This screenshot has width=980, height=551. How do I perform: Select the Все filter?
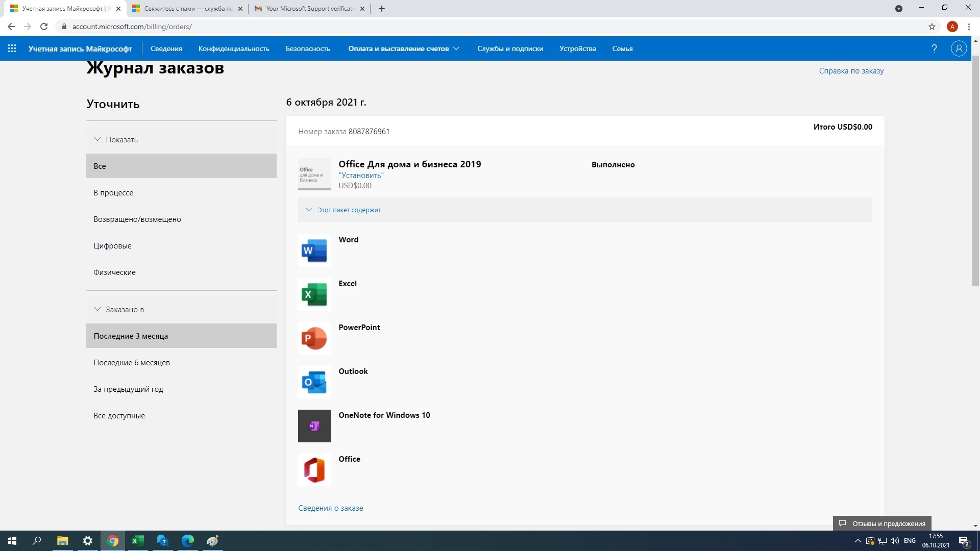coord(181,166)
